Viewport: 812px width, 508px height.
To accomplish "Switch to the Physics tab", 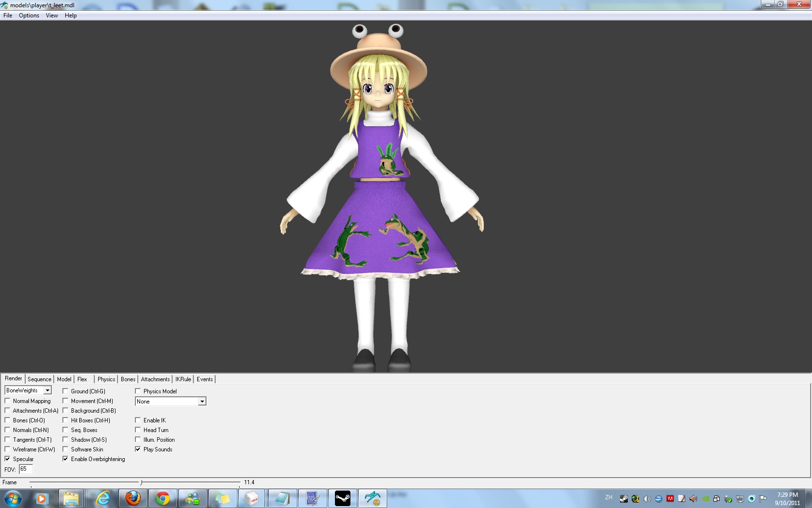I will (x=106, y=379).
